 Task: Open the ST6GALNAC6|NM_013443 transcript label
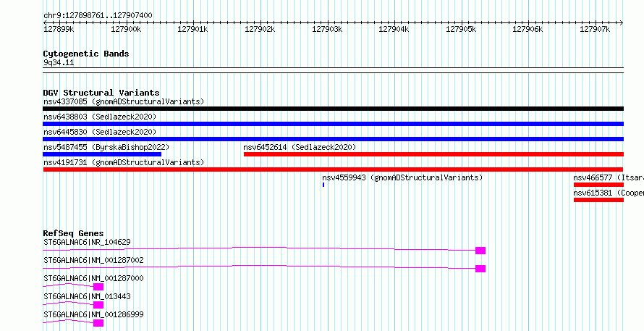pos(87,296)
